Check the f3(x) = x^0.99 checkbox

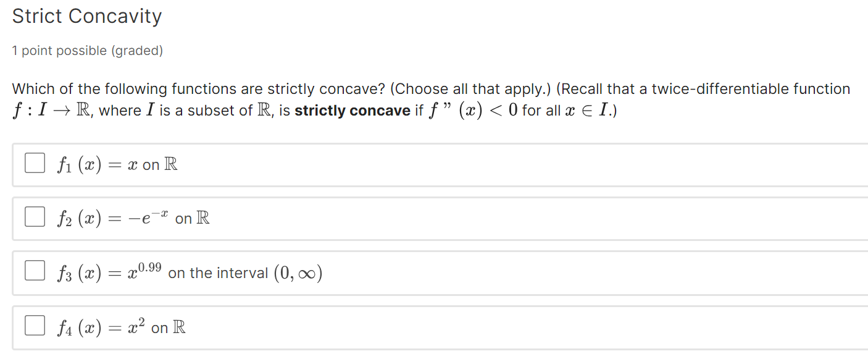click(x=35, y=269)
